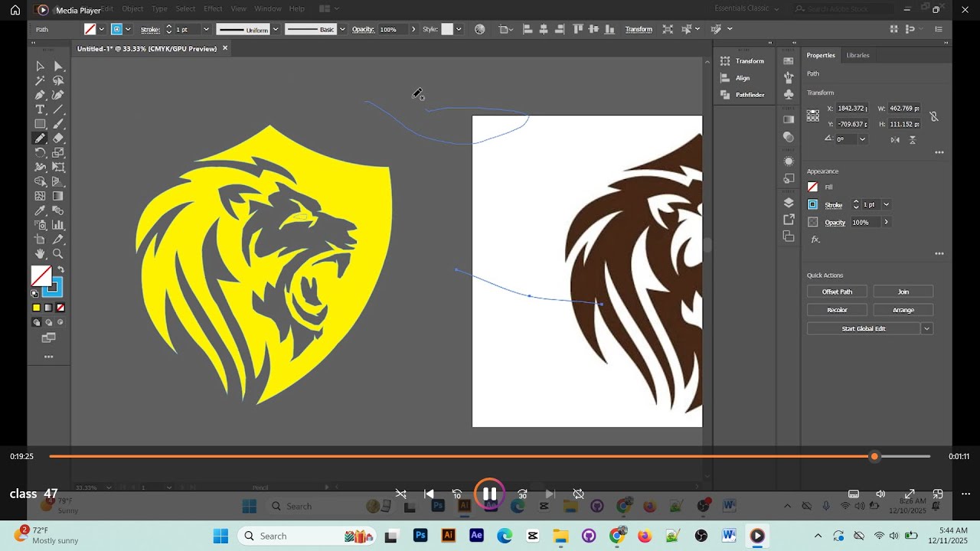Switch to the Properties tab

(x=821, y=55)
